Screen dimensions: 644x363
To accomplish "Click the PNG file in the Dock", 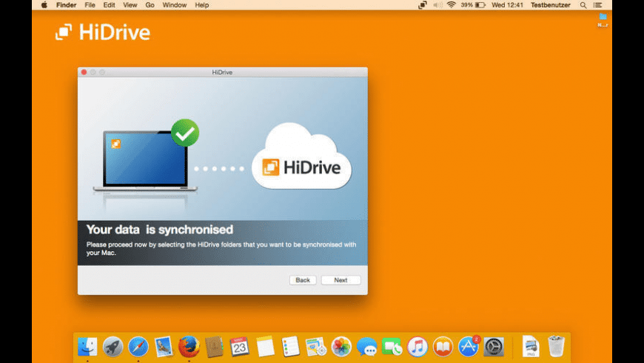I will click(531, 346).
